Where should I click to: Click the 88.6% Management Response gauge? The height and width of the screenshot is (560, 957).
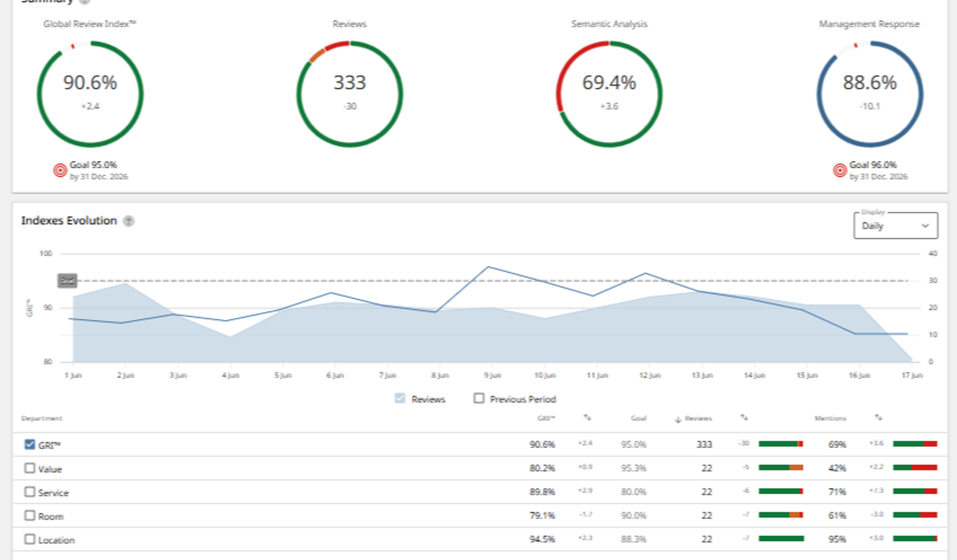click(870, 94)
